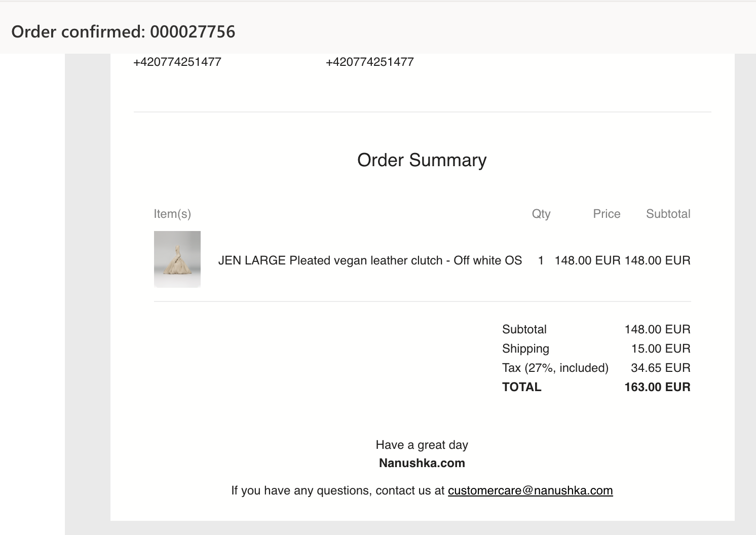Click the right phone number +420774251477

click(x=370, y=62)
